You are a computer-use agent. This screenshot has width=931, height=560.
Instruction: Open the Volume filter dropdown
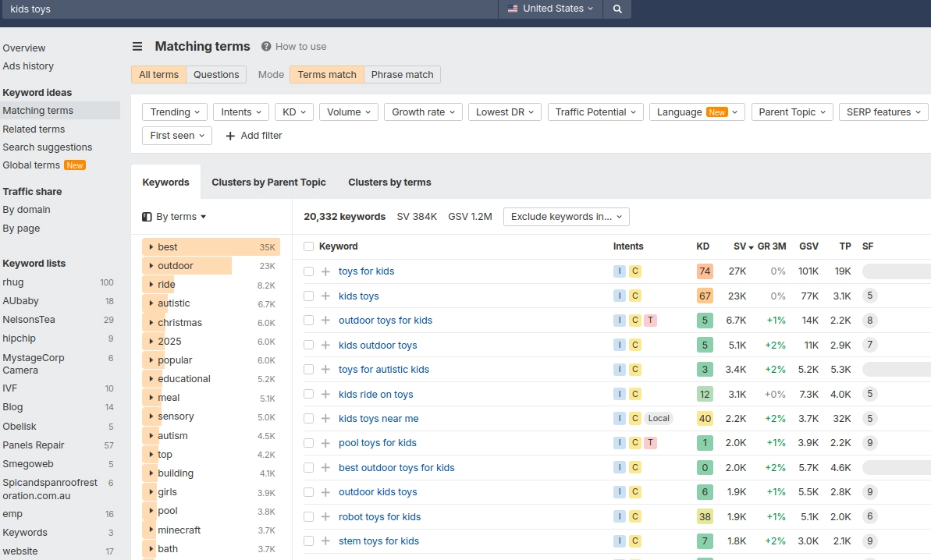click(349, 112)
